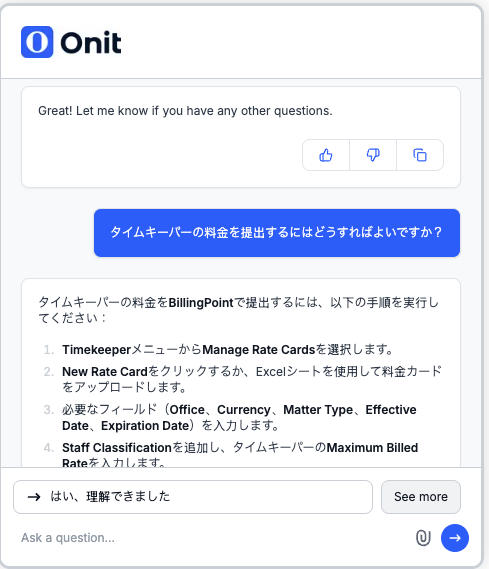Expand suggestions with the See more button
The height and width of the screenshot is (569, 489).
coord(421,497)
